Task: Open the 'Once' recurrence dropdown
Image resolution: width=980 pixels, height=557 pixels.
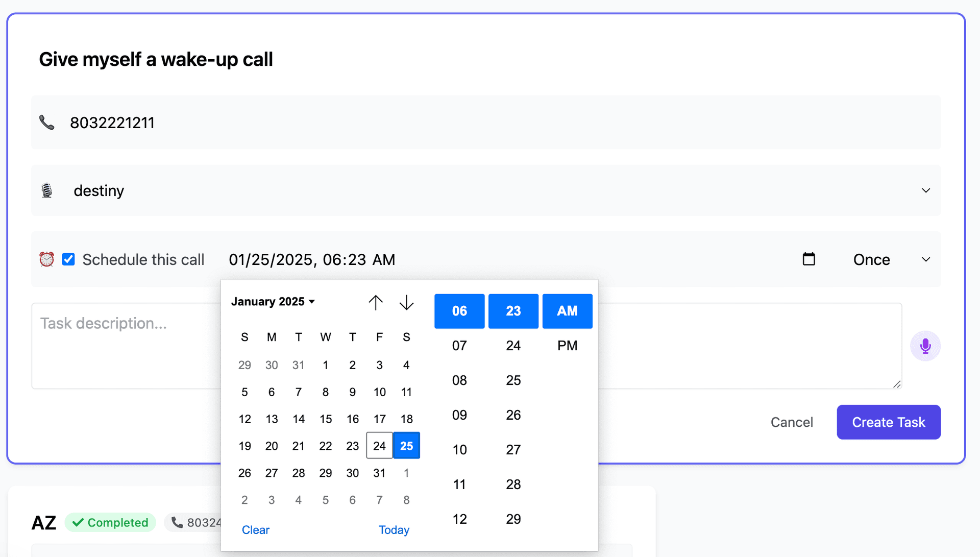Action: coord(889,259)
